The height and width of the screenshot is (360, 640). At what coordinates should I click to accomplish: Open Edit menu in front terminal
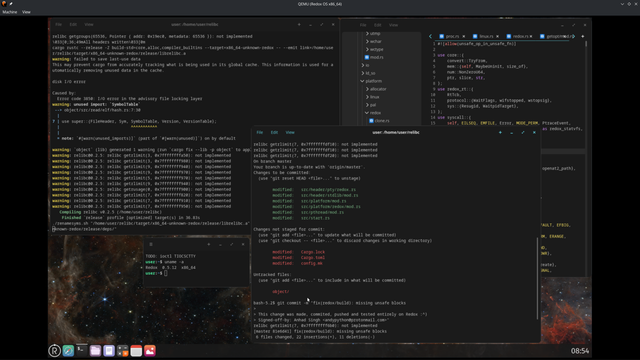tap(274, 132)
